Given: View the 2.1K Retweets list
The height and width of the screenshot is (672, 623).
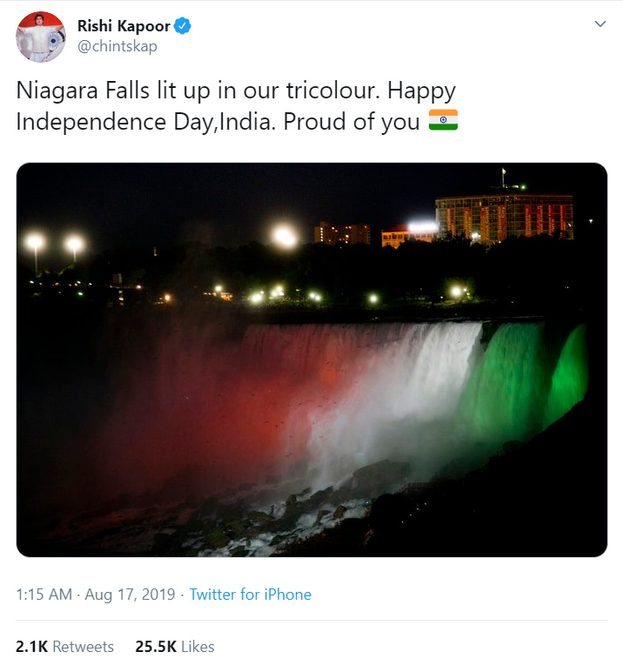Looking at the screenshot, I should (64, 646).
